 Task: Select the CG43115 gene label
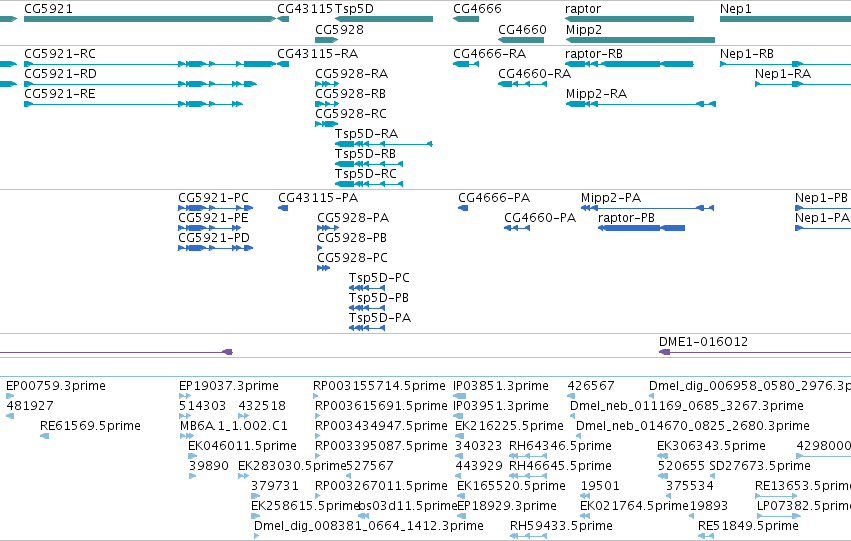[305, 9]
